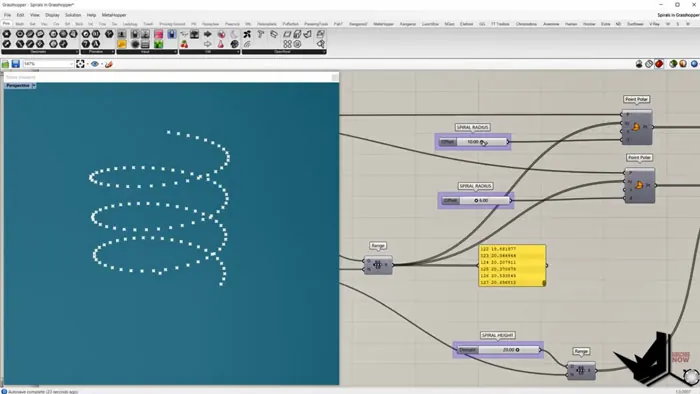Switch to the Anemone ribbon tab
Viewport: 700px width, 394px height.
(551, 24)
